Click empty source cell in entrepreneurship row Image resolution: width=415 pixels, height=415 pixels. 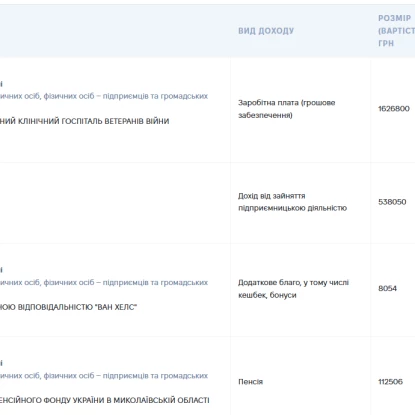[x=115, y=203]
